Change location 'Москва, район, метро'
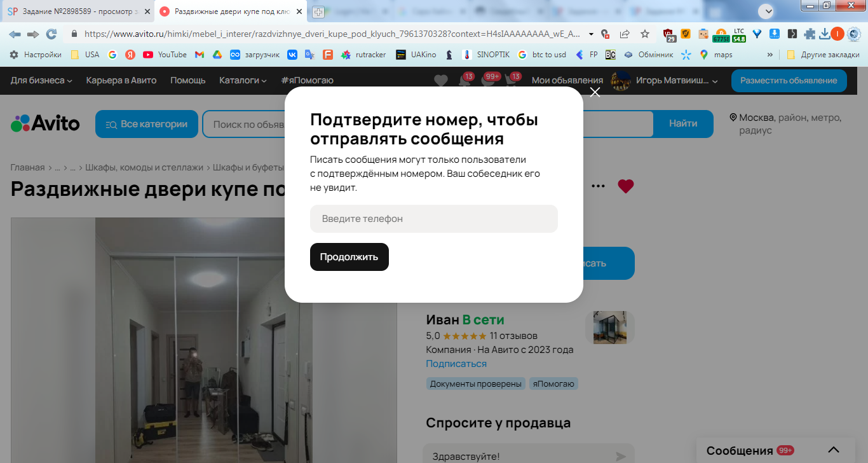The height and width of the screenshot is (463, 868). coord(786,124)
